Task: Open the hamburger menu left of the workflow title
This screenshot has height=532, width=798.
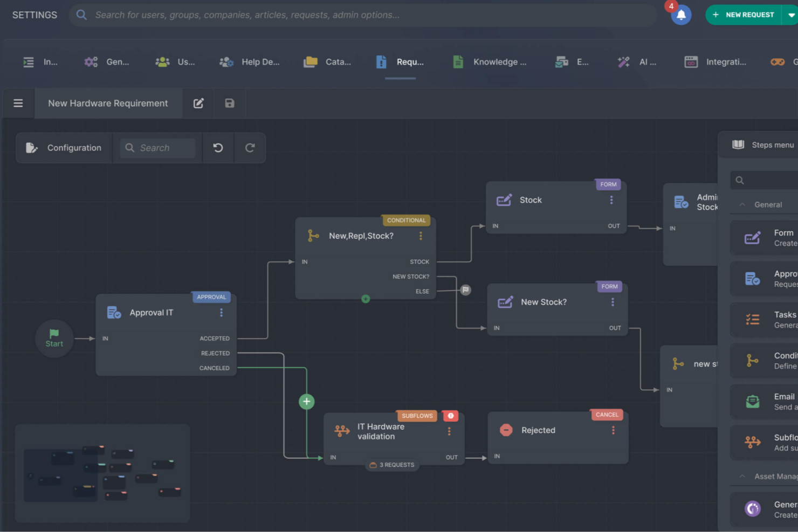Action: (18, 103)
